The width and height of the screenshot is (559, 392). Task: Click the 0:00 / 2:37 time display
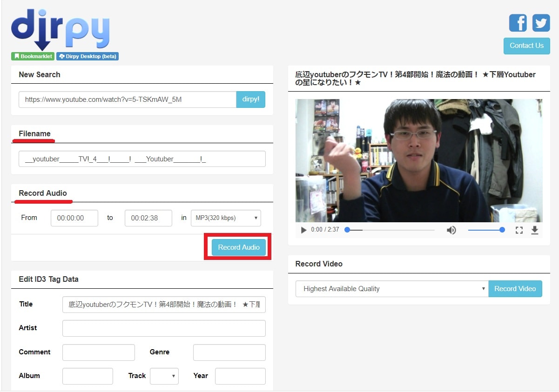pos(325,230)
